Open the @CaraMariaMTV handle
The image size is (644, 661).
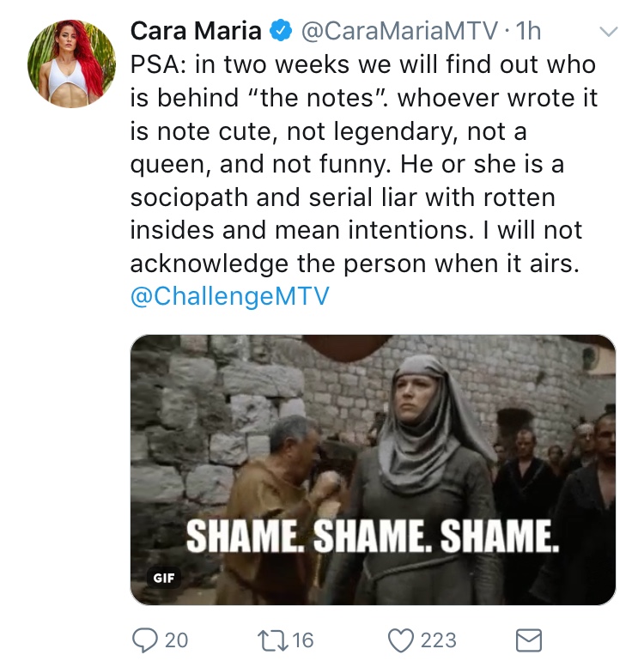pyautogui.click(x=399, y=31)
